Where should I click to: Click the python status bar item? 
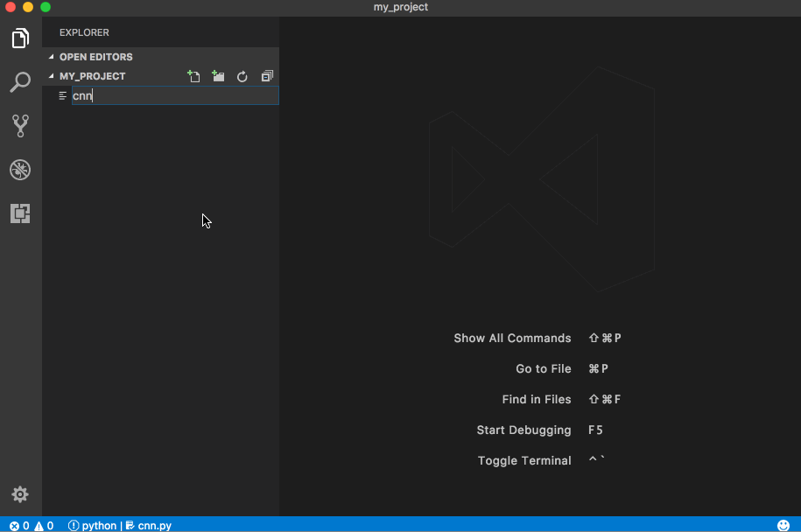click(93, 526)
